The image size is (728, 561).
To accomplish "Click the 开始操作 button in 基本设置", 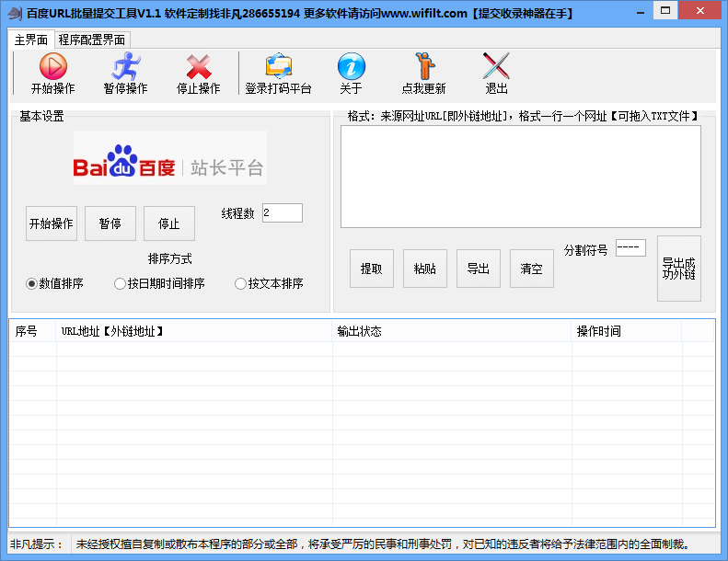I will [x=51, y=223].
